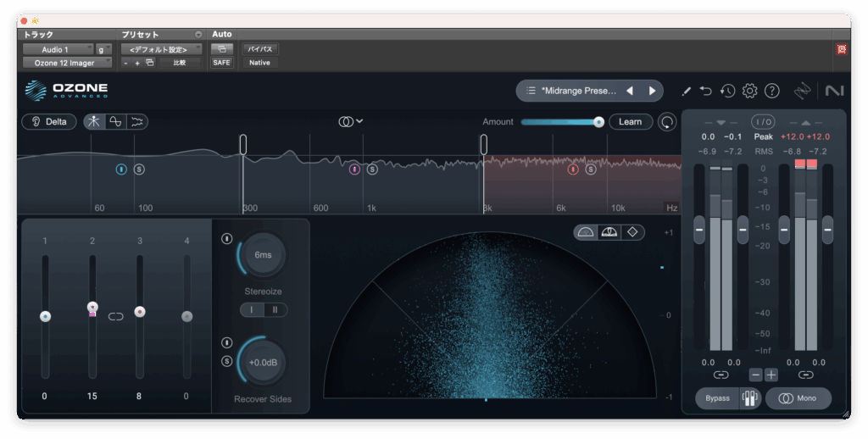Open the Ozone settings gear

749,91
